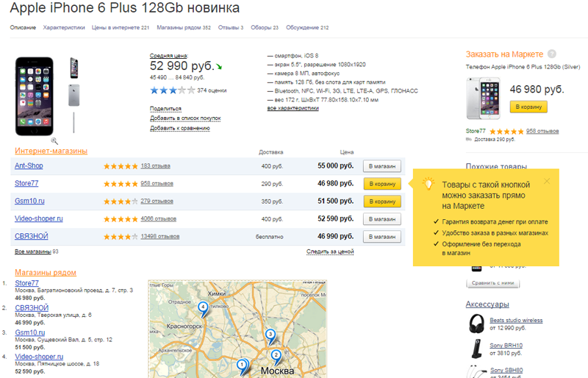588x378 pixels.
Task: Select map marker number 1
Action: (243, 367)
